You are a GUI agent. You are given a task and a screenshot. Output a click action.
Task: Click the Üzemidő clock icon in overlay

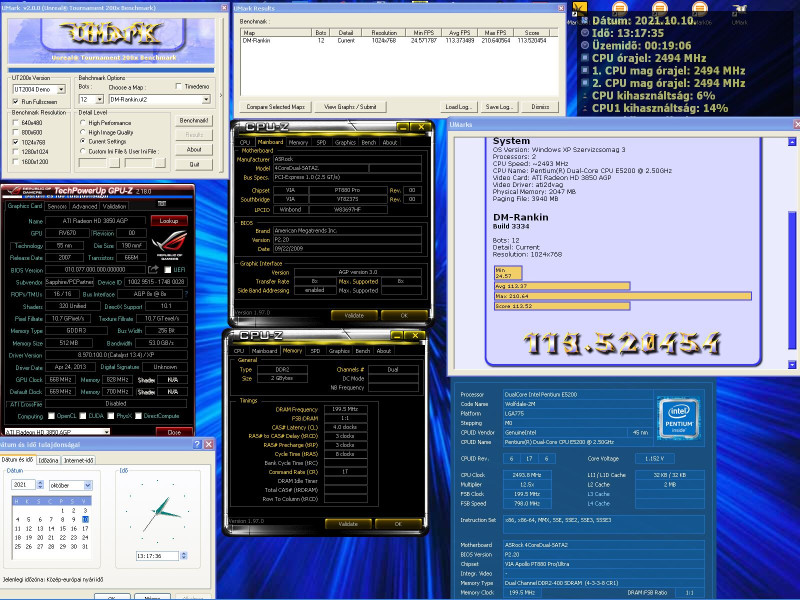(x=585, y=45)
